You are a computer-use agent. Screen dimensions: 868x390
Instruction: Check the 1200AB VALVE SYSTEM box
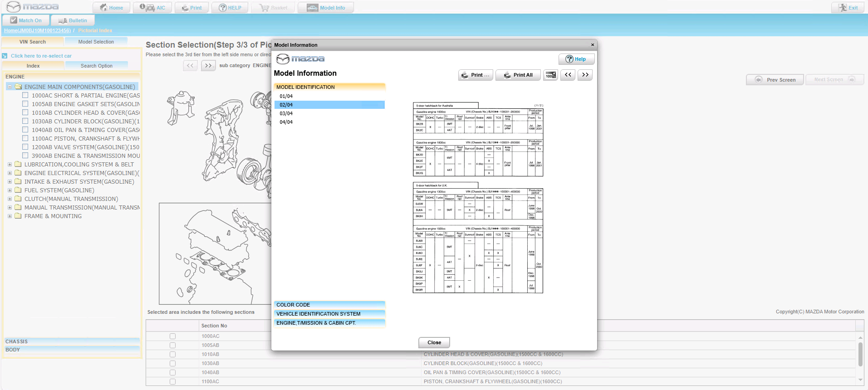tap(25, 147)
